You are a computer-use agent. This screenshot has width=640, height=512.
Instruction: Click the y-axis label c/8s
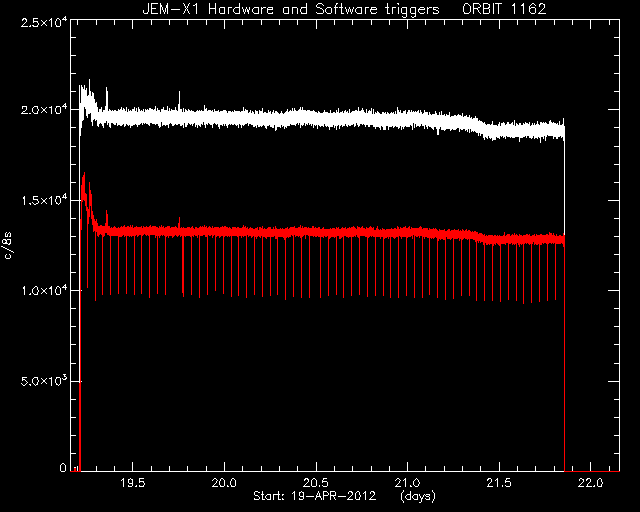click(8, 246)
